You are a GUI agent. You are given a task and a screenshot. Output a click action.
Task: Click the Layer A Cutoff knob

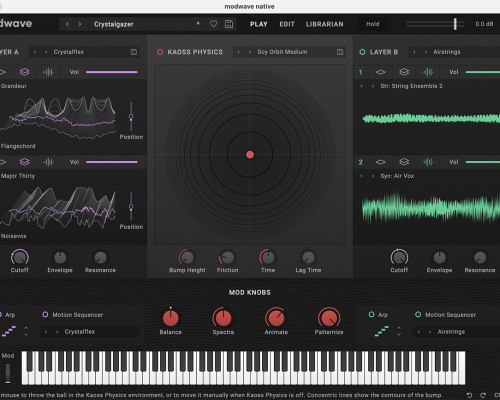click(20, 257)
